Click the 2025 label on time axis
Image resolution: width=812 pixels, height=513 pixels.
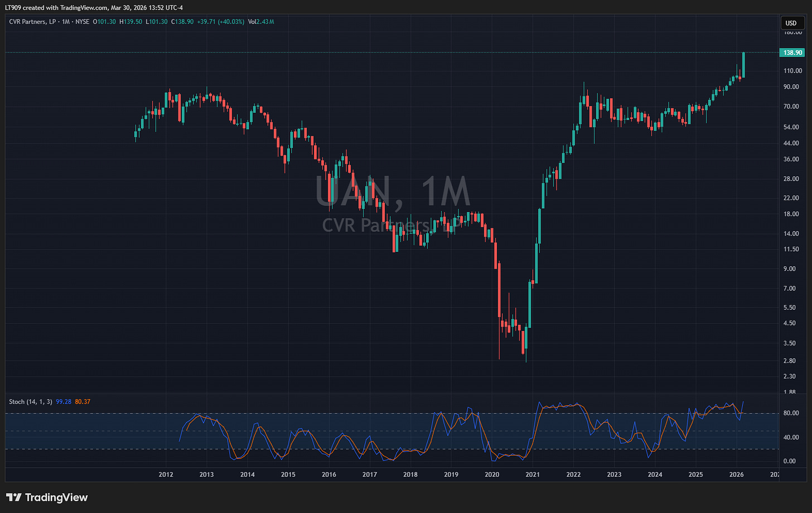click(695, 474)
